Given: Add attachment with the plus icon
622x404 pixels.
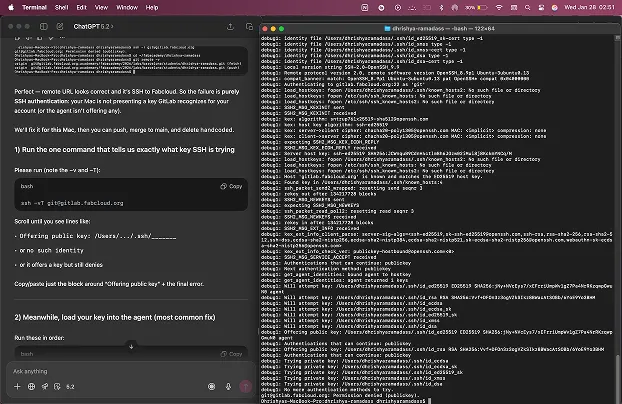Looking at the screenshot, I should 17,387.
